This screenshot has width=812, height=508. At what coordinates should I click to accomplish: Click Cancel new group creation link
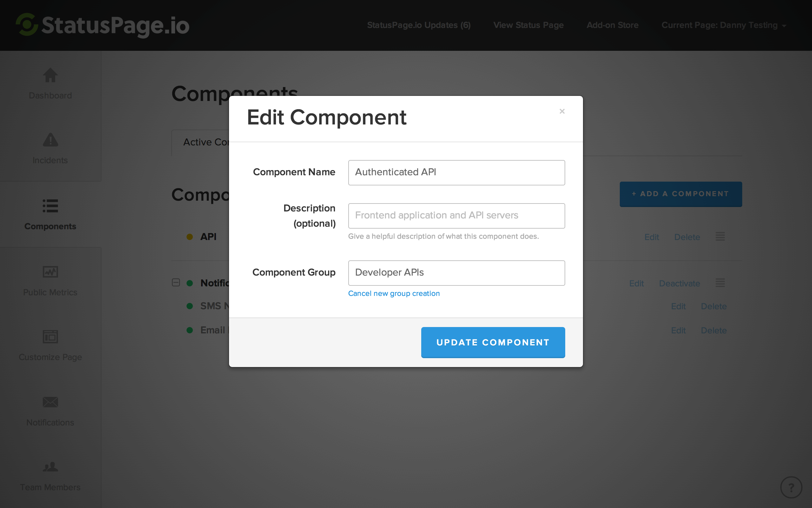click(394, 293)
